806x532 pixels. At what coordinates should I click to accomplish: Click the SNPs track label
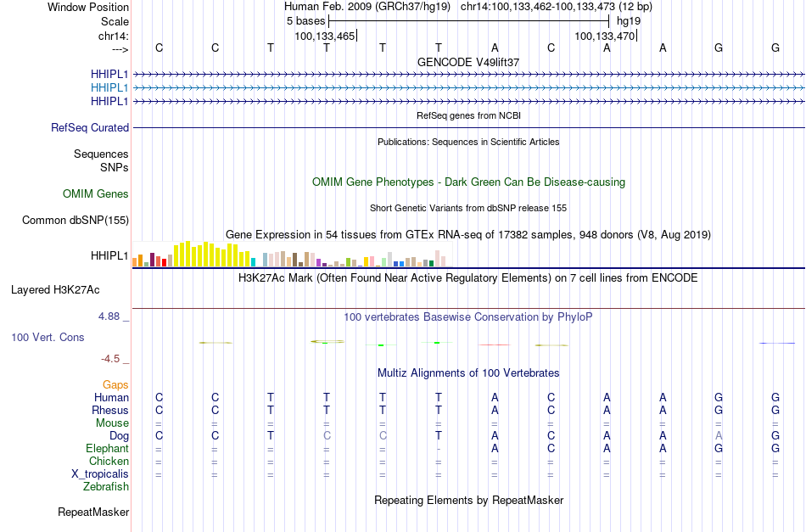tap(115, 167)
